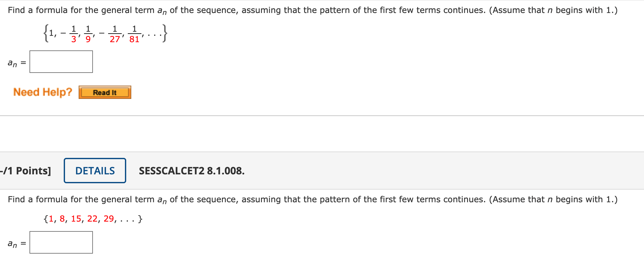The height and width of the screenshot is (259, 644).
Task: Click inside the an answer box for {1, 8, 15, 22, 29}
Action: pyautogui.click(x=61, y=242)
